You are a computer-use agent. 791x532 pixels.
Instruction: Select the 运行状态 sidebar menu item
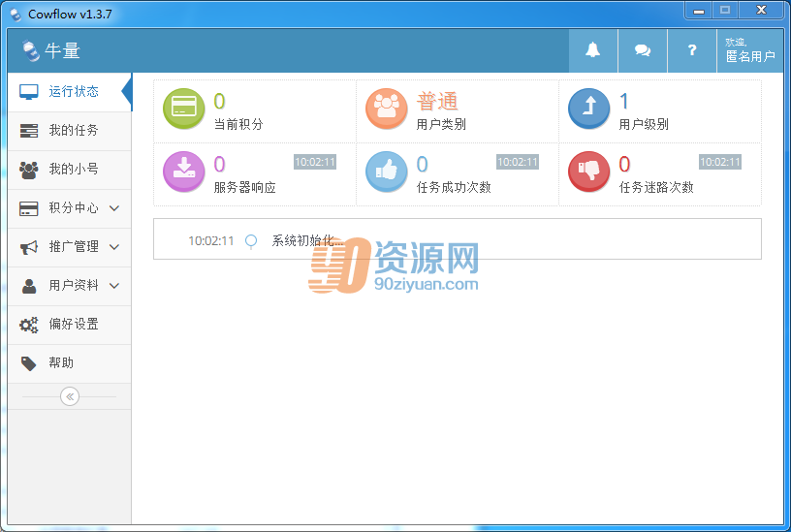tap(70, 92)
